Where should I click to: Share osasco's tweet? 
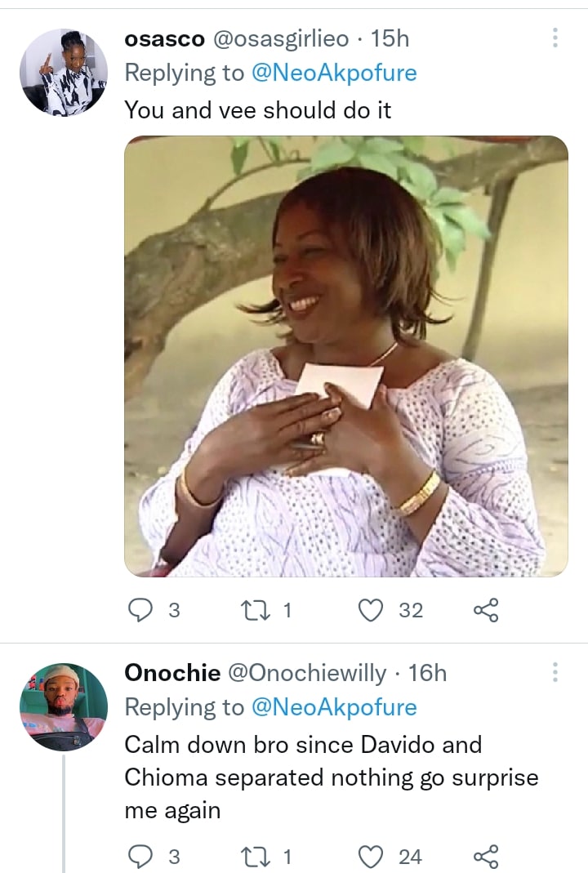tap(486, 610)
